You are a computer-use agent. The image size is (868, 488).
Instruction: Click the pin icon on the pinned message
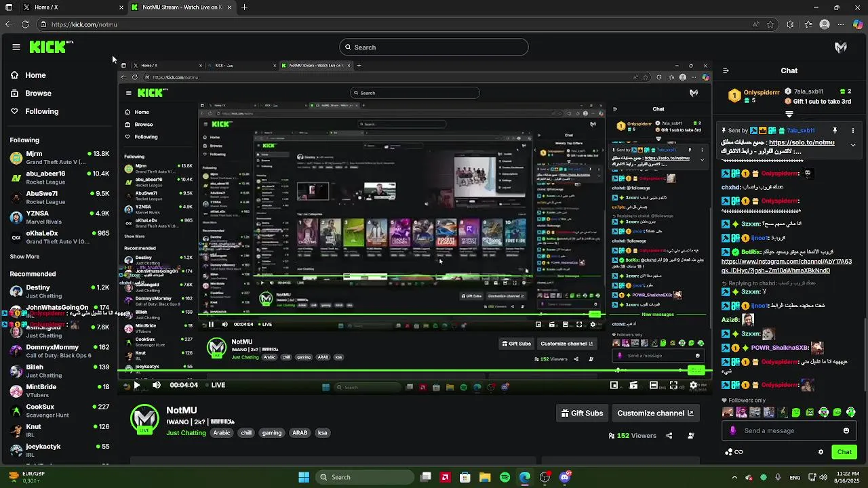click(x=835, y=131)
